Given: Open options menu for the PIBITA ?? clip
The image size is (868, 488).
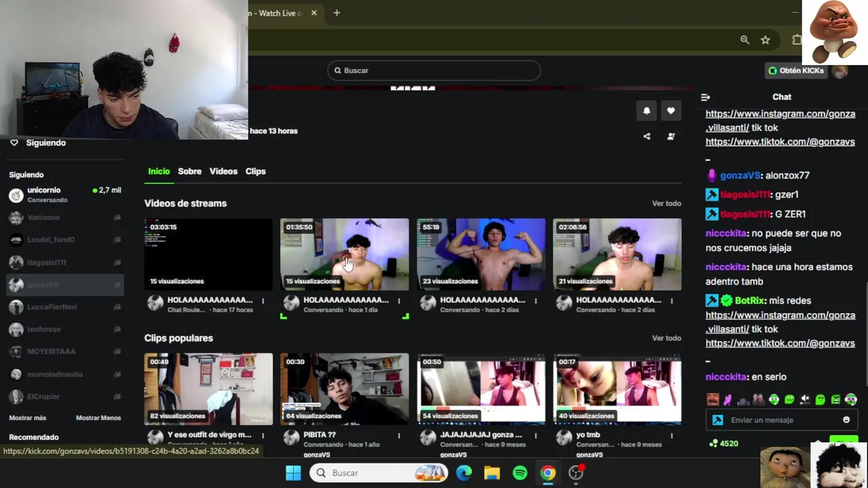Looking at the screenshot, I should tap(399, 436).
